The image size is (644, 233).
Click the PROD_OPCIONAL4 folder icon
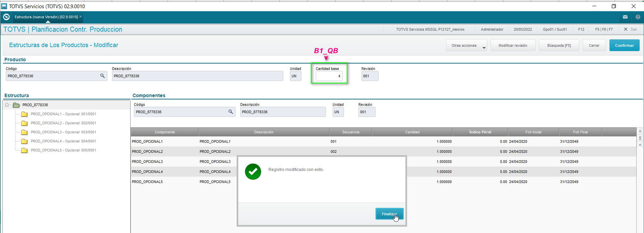[x=24, y=141]
